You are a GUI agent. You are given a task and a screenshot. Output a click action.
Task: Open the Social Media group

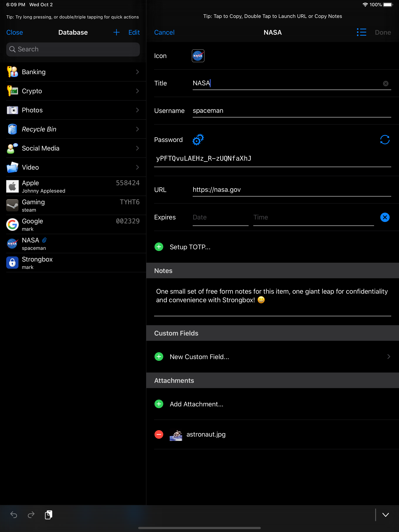click(73, 148)
